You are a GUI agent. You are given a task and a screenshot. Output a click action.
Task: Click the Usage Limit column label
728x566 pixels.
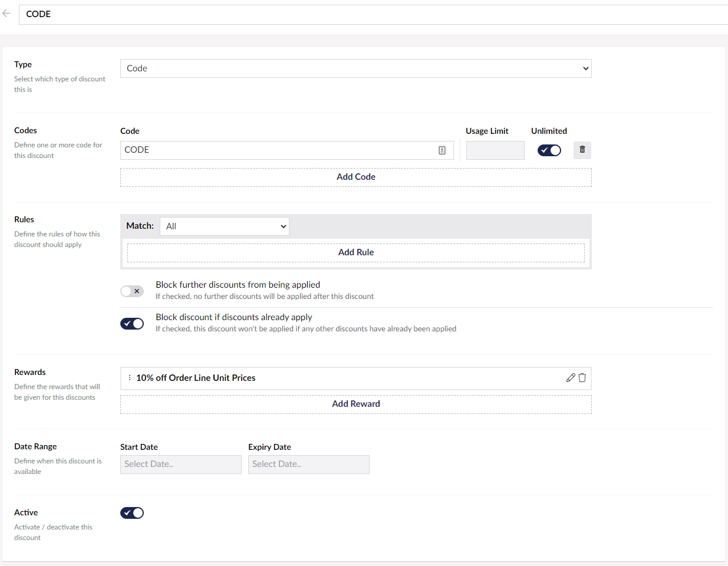pyautogui.click(x=487, y=131)
